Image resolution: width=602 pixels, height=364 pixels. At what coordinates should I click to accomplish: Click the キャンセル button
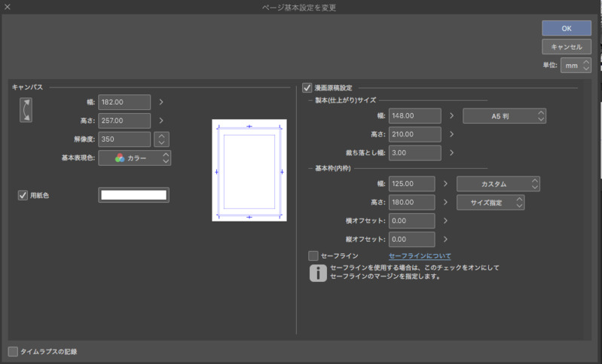567,47
